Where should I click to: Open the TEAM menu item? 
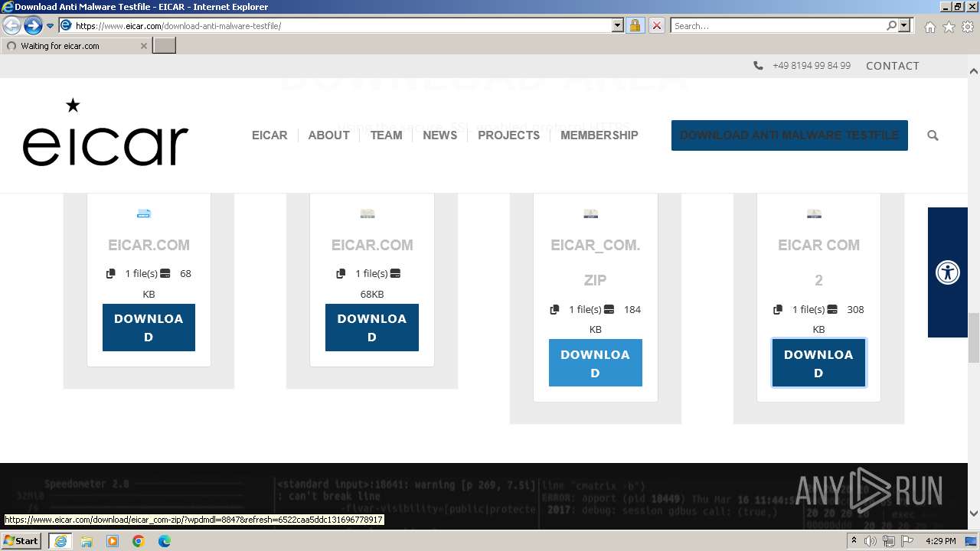[x=386, y=135]
